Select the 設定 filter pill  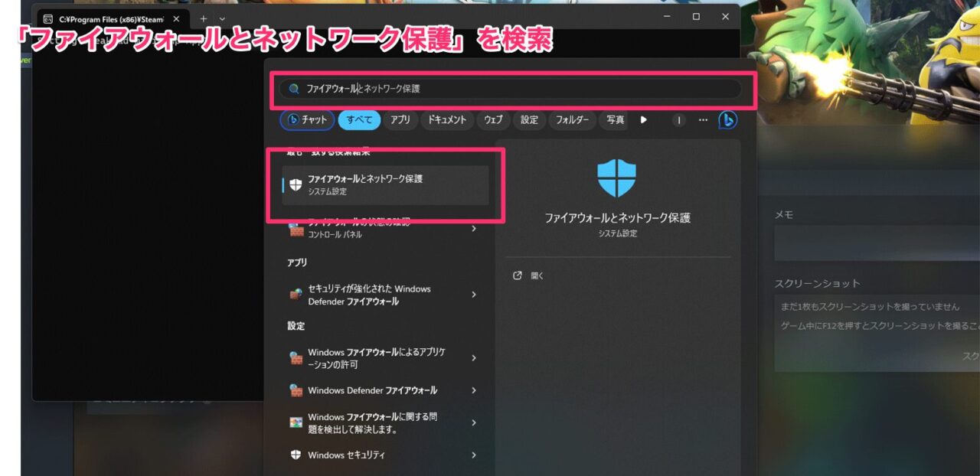(x=528, y=119)
